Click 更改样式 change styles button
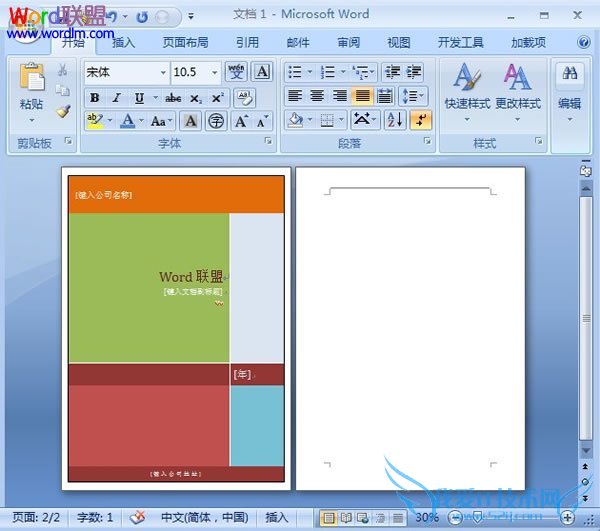The height and width of the screenshot is (531, 600). (x=518, y=92)
